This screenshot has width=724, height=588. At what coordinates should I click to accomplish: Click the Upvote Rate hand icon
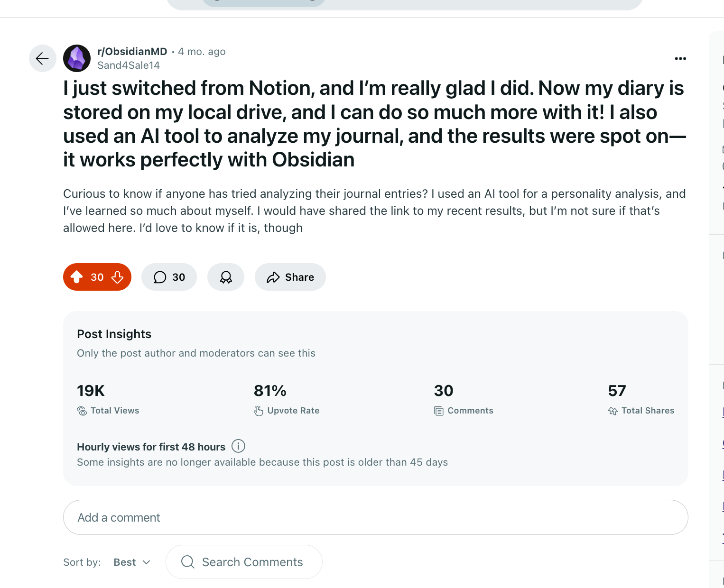[x=259, y=411]
